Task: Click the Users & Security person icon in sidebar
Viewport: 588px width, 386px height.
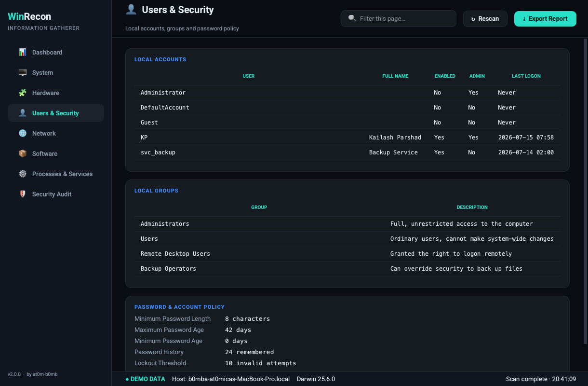Action: pyautogui.click(x=23, y=113)
